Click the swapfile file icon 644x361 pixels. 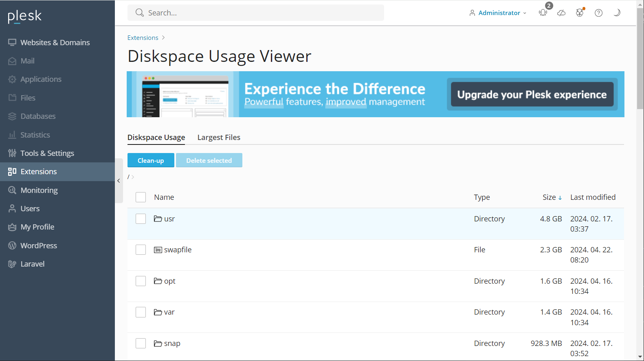tap(158, 250)
